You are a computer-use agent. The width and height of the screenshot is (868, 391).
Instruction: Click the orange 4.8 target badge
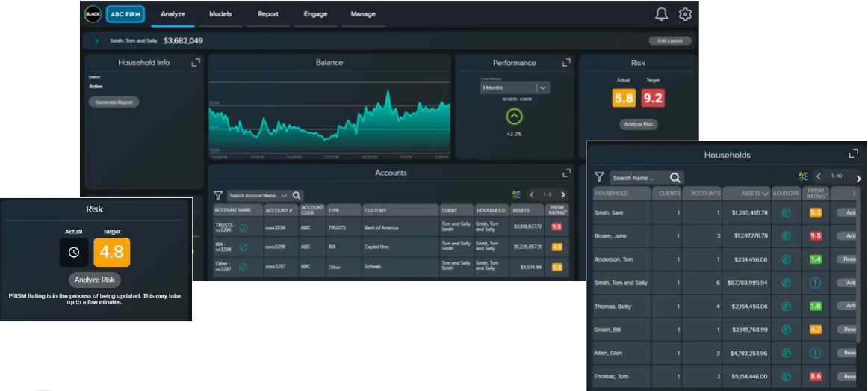(x=112, y=253)
